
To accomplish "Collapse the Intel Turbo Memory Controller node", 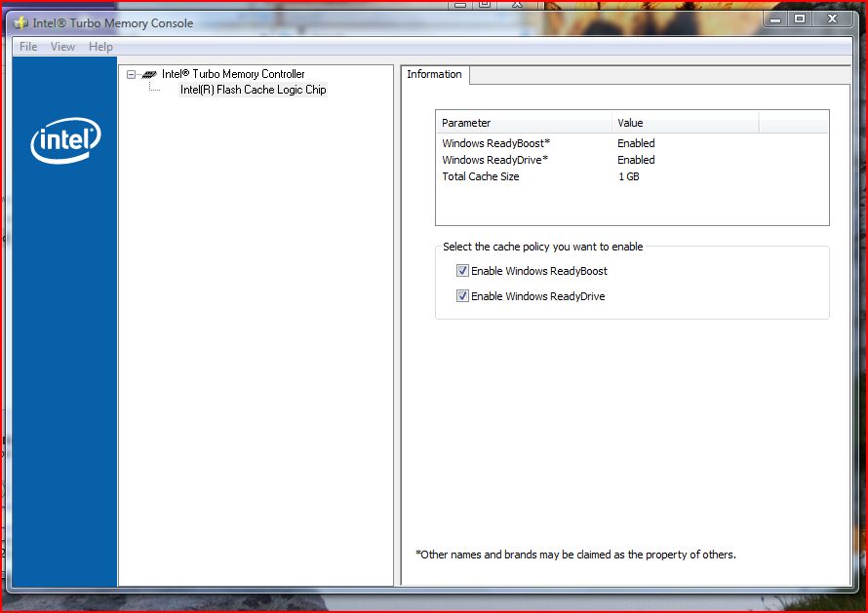I will coord(132,74).
